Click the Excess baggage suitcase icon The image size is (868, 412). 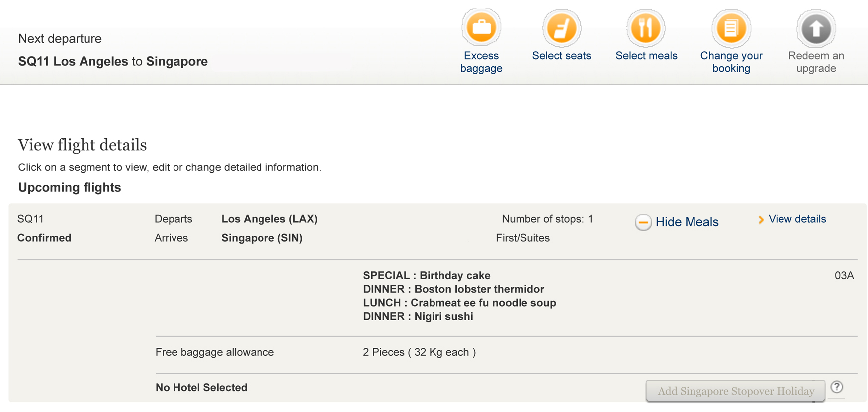click(481, 28)
